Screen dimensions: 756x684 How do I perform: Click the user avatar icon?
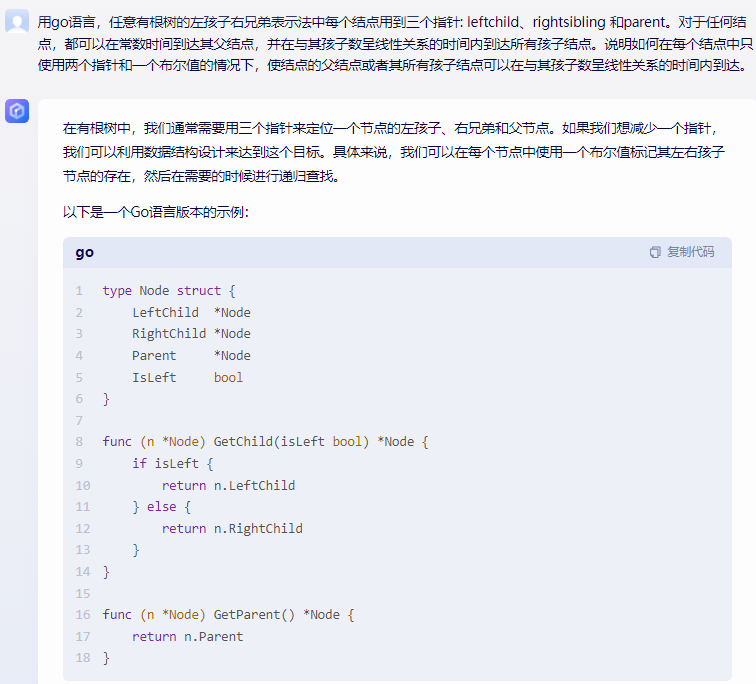pos(17,21)
